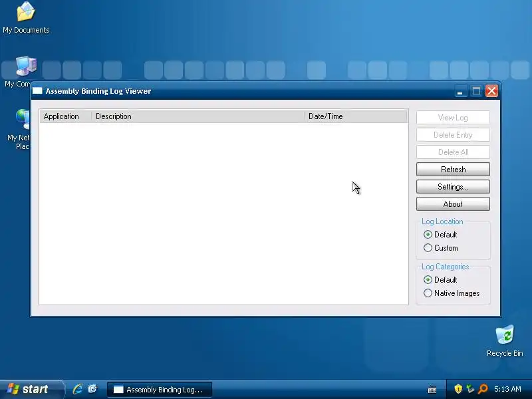This screenshot has height=399, width=532.
Task: Select Native Images log category
Action: pos(452,293)
